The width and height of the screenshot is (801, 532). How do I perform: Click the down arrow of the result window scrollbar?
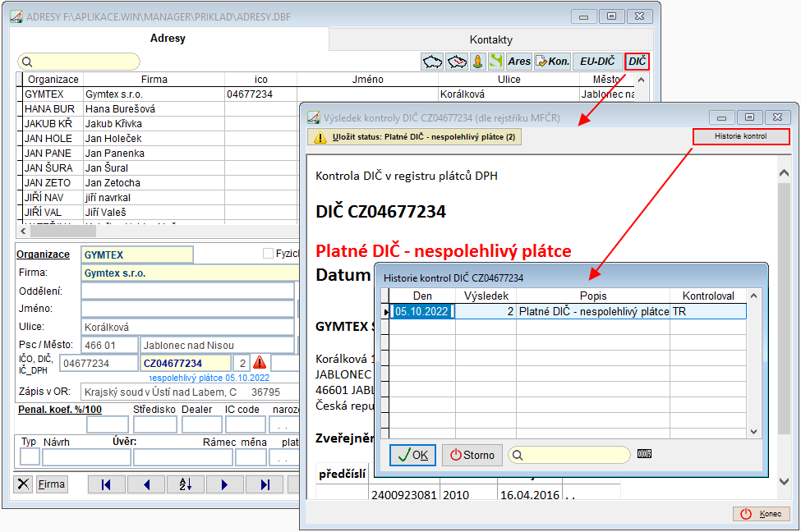point(784,481)
